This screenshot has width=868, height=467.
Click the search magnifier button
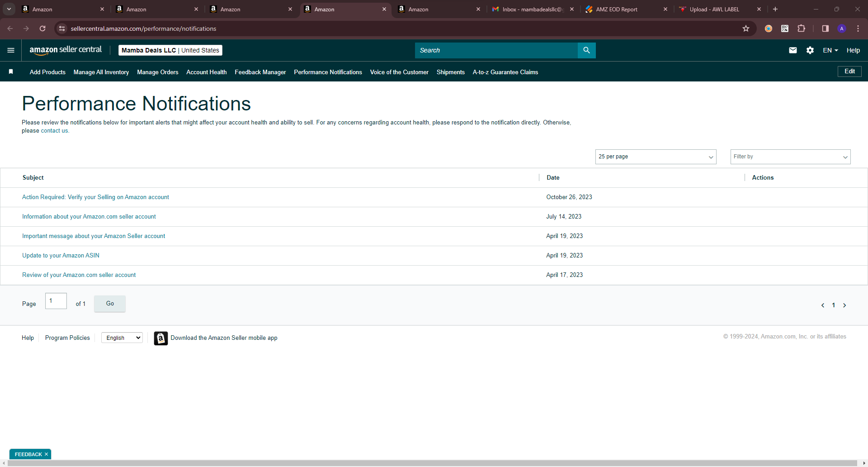(x=586, y=50)
